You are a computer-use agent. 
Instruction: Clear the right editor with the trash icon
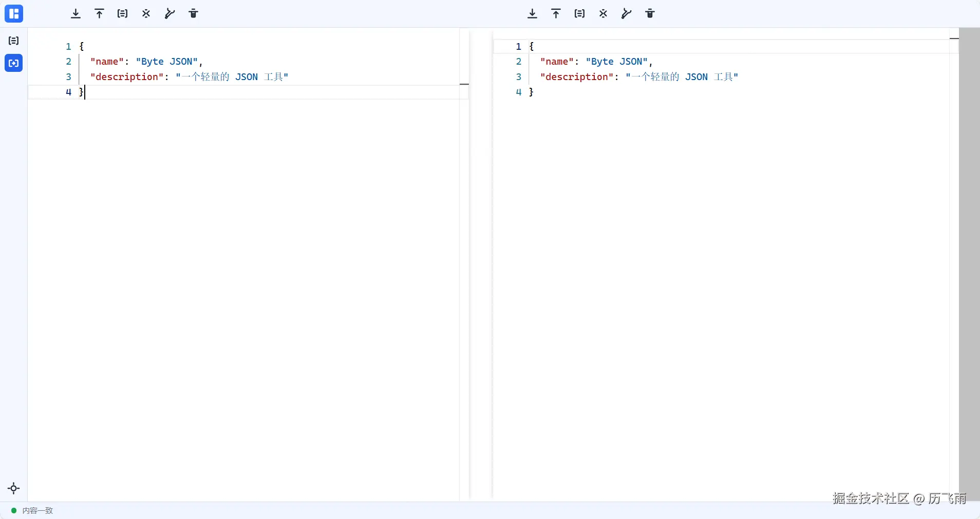coord(650,14)
